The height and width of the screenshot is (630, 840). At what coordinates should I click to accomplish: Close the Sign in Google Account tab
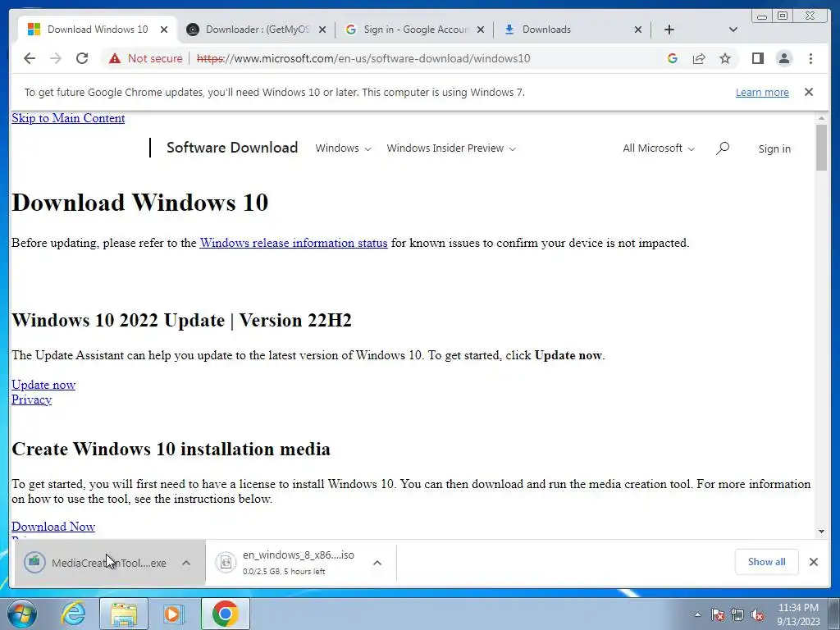click(481, 30)
